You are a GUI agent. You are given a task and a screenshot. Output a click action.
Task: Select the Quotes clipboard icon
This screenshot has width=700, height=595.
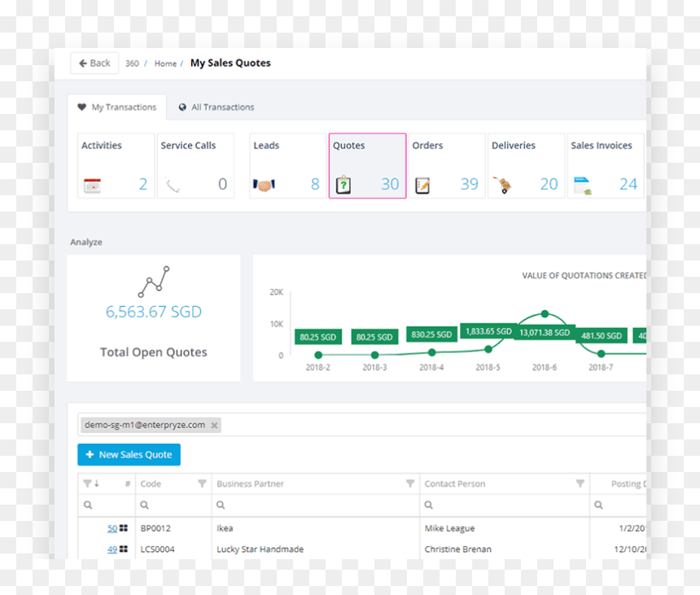[343, 184]
